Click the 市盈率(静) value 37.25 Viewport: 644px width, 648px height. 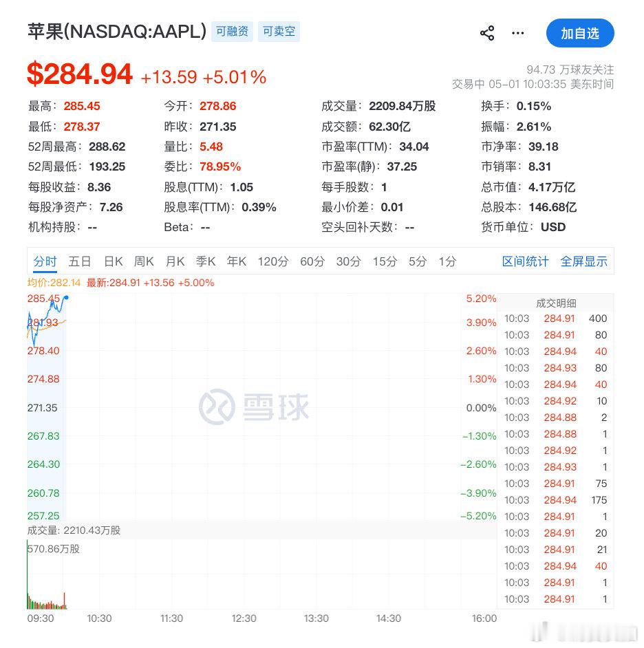[402, 166]
